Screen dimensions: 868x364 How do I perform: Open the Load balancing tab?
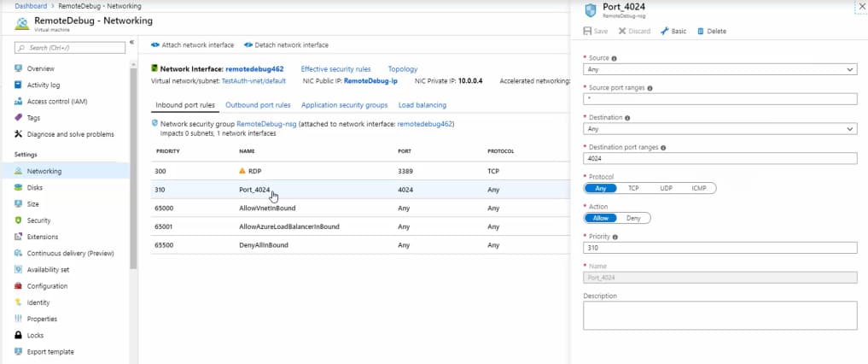422,105
